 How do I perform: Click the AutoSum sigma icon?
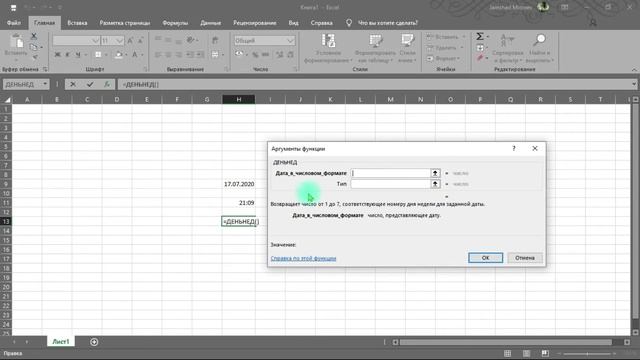coord(480,37)
